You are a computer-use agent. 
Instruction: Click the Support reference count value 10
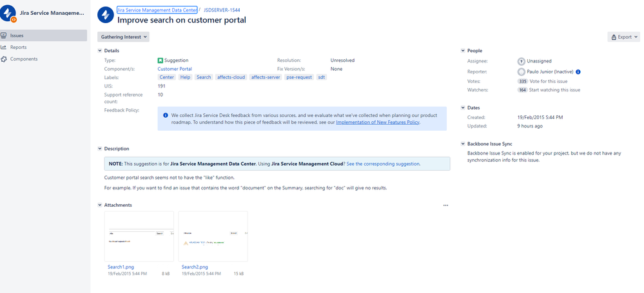click(x=160, y=95)
